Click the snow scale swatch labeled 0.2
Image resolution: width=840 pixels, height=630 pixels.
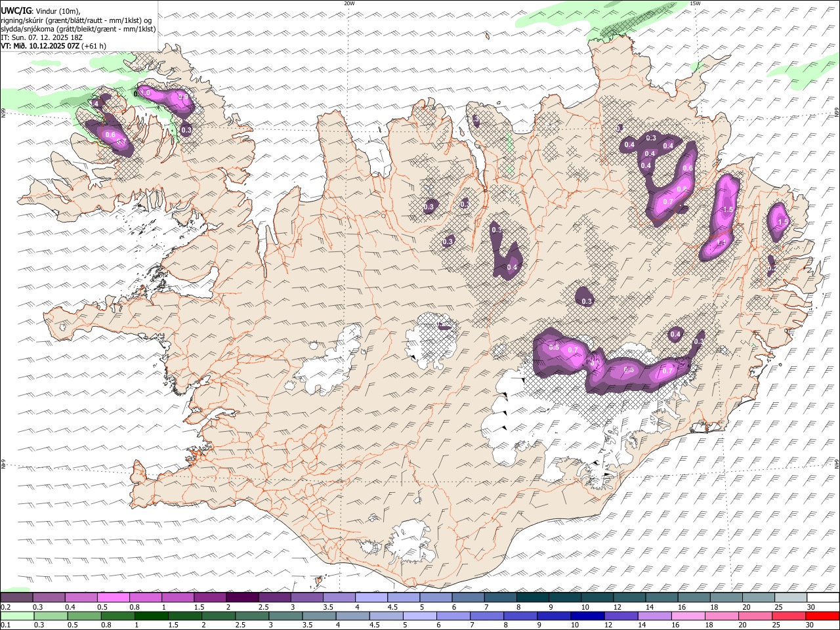[x=16, y=597]
